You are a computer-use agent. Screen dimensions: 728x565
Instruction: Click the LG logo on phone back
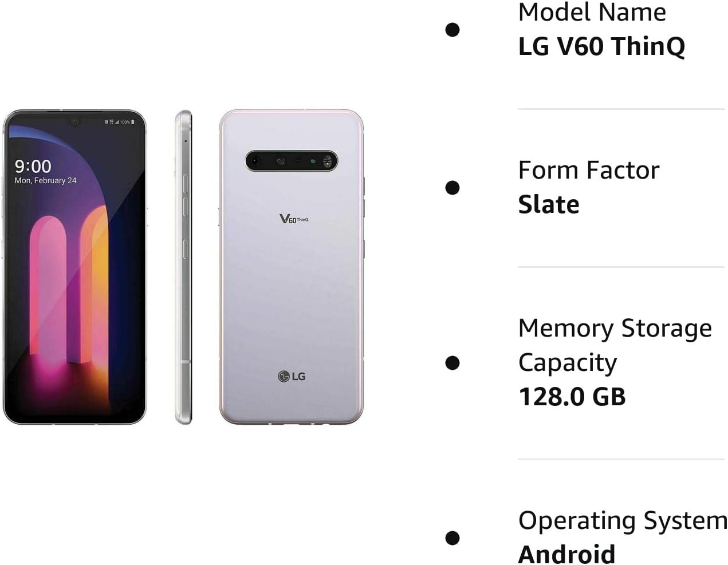pyautogui.click(x=292, y=376)
